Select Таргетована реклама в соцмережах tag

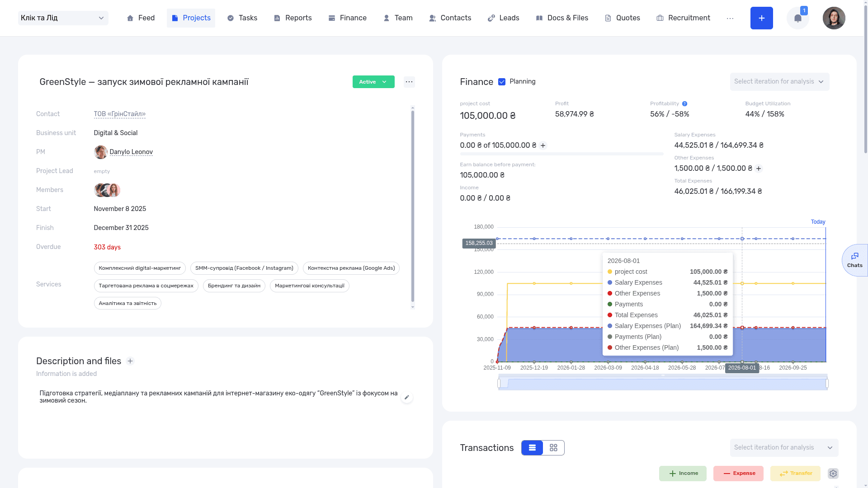coord(146,286)
